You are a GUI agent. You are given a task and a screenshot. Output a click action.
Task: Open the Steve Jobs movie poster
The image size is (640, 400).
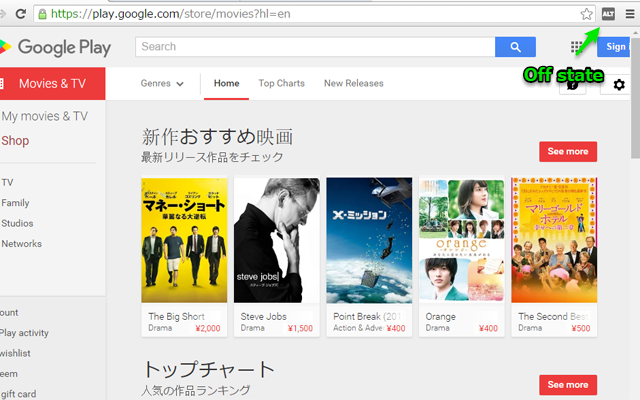click(277, 240)
